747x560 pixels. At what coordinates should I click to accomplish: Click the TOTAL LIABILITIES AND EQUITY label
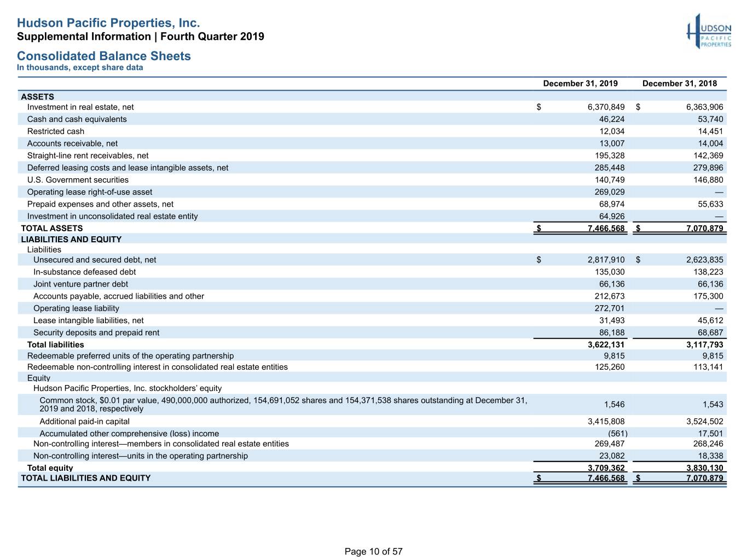pyautogui.click(x=85, y=478)
